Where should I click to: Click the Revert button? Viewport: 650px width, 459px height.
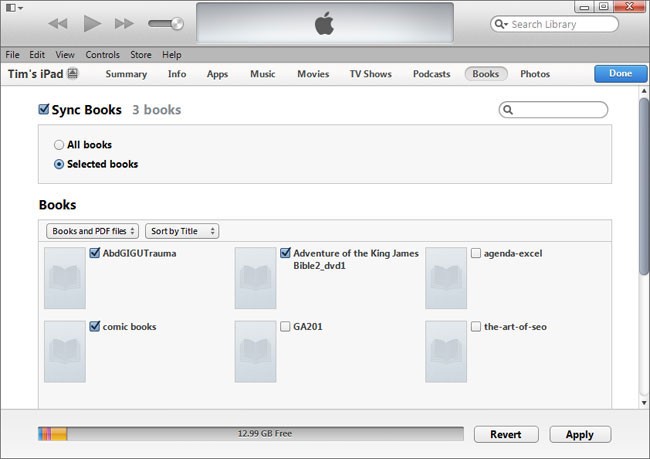click(506, 434)
